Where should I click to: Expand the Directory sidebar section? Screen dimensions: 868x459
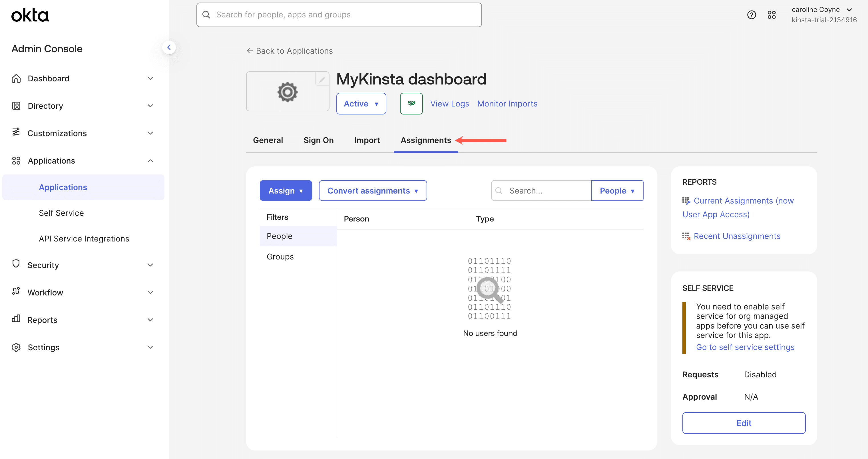[150, 106]
